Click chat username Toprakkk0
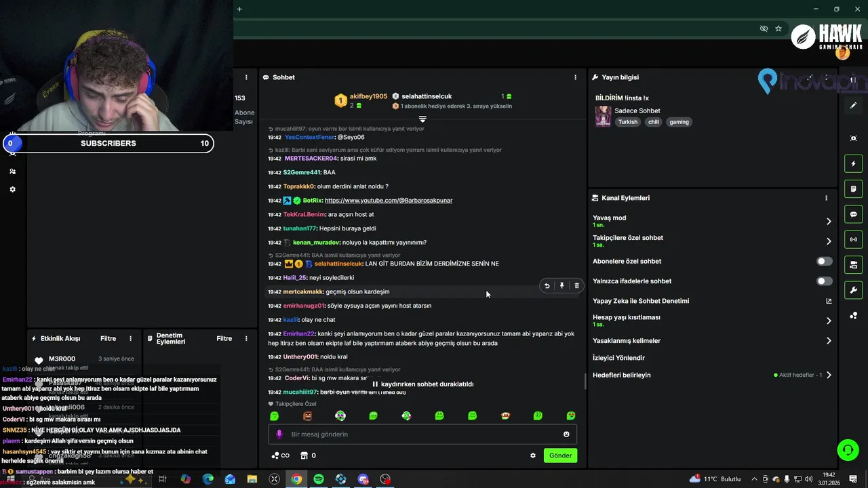 [x=298, y=186]
